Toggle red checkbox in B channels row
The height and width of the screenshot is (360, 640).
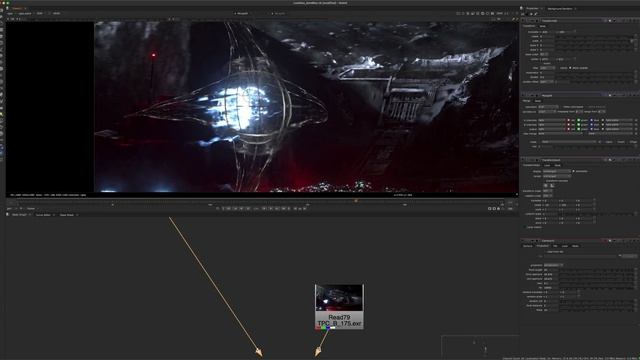click(x=569, y=125)
